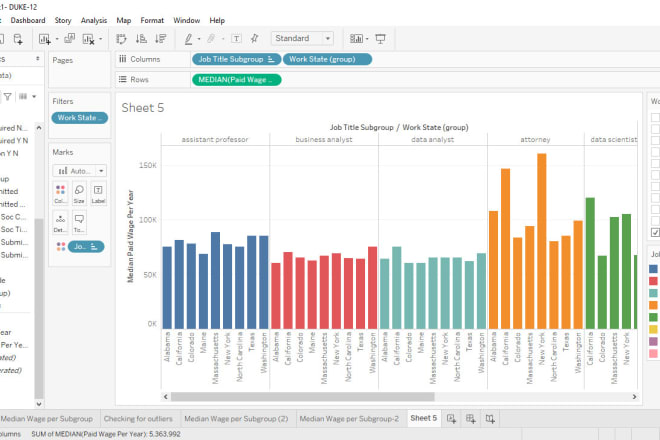The width and height of the screenshot is (660, 440).
Task: Switch to Checking for outliers tab
Action: coord(138,419)
